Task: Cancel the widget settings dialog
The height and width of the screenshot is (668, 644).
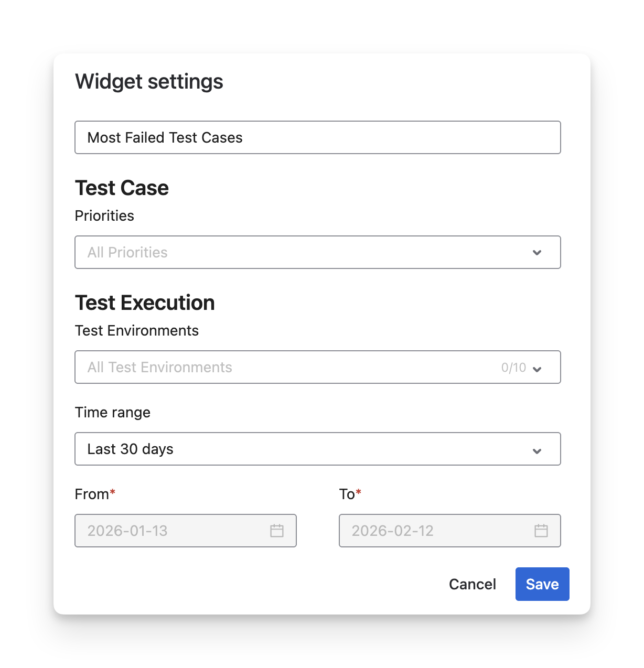Action: [472, 584]
